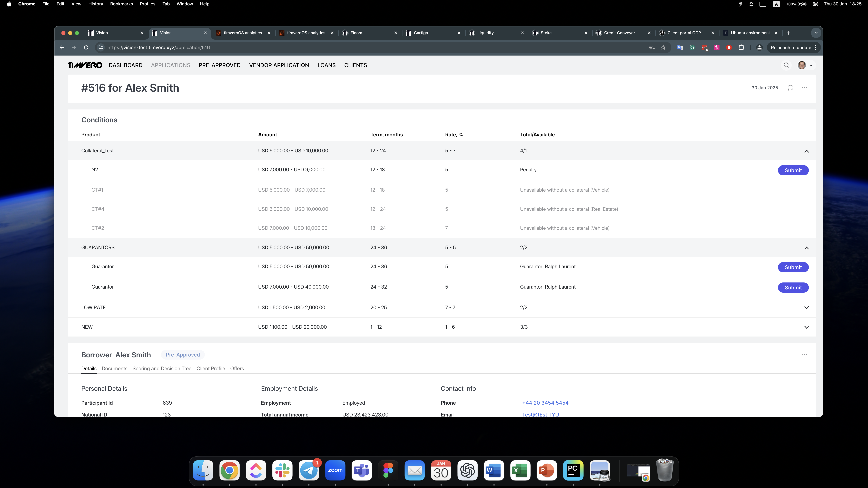Click the Timvero logo
The width and height of the screenshot is (868, 488).
[x=85, y=65]
